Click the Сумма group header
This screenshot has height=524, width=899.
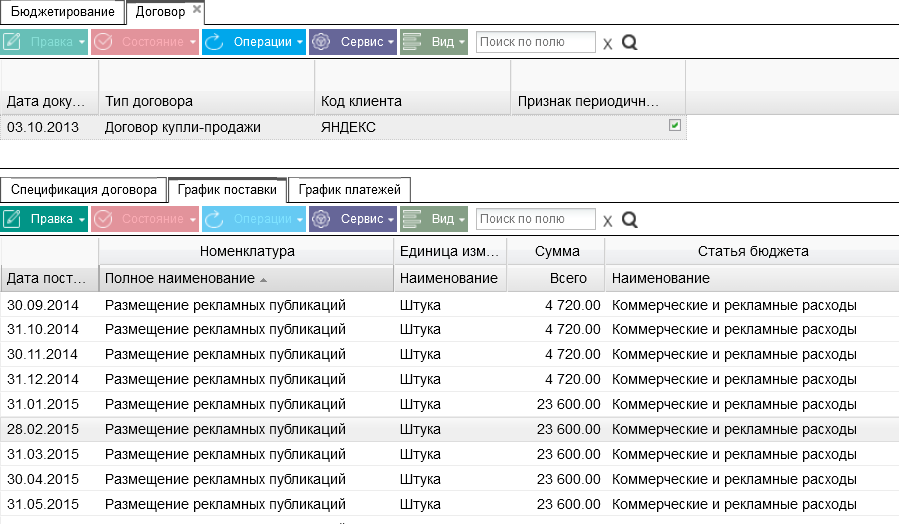tap(556, 251)
